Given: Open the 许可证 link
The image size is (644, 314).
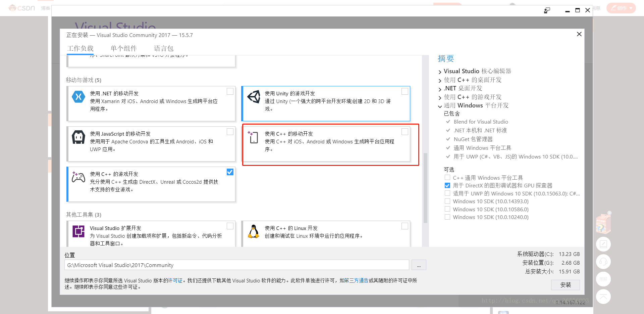Looking at the screenshot, I should [x=175, y=280].
